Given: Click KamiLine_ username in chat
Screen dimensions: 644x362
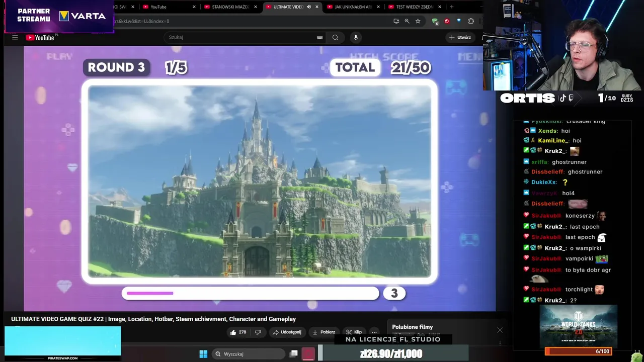Looking at the screenshot, I should tap(553, 141).
